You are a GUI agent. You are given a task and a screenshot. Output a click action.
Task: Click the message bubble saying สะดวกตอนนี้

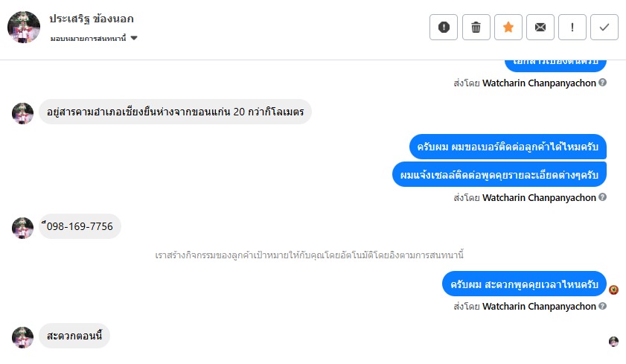point(74,336)
